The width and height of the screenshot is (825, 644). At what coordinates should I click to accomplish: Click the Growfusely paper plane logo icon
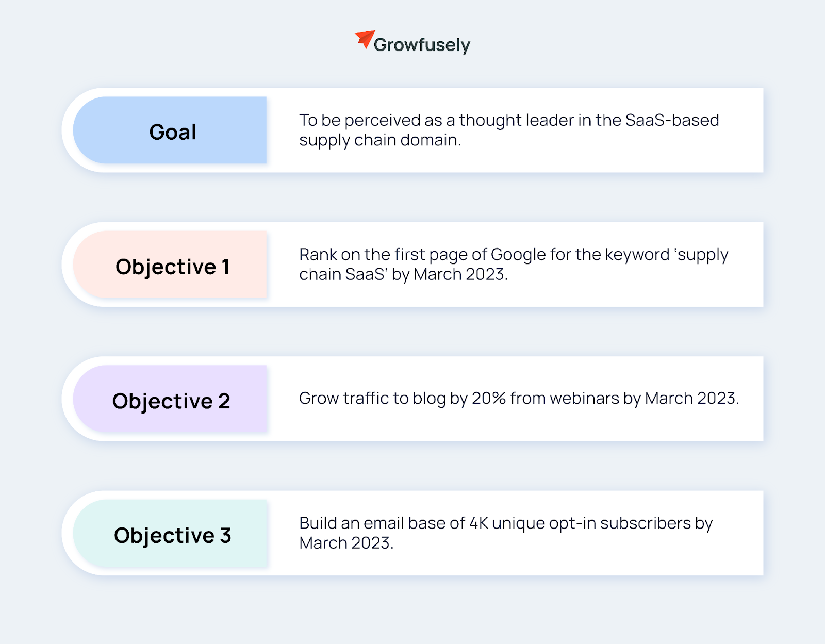pos(365,40)
